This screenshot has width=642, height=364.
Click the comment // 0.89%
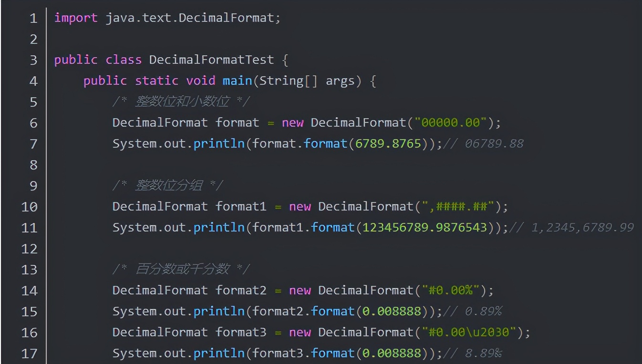pyautogui.click(x=472, y=312)
